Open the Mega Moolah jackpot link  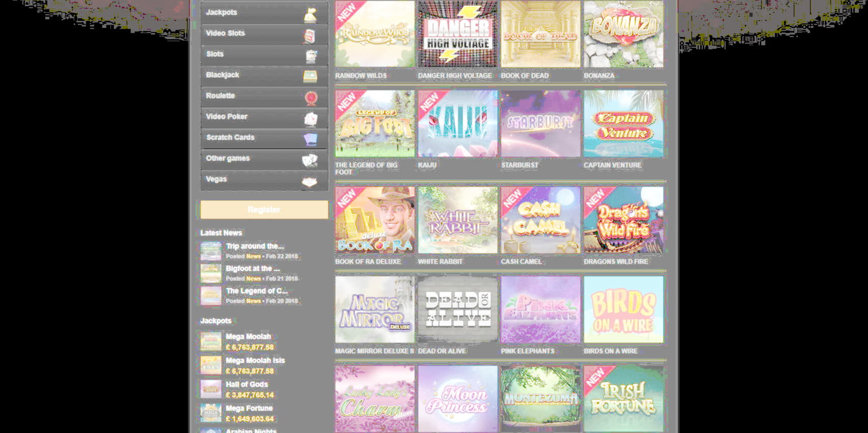(x=248, y=336)
